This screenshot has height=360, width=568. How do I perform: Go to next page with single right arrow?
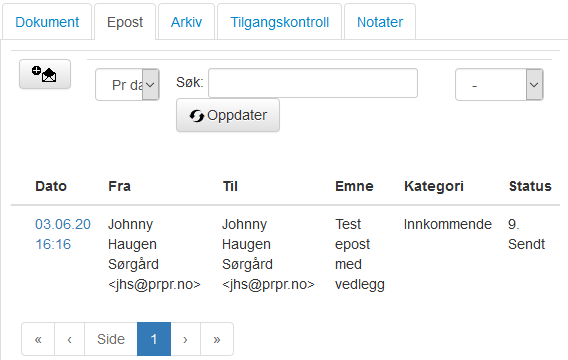(x=185, y=339)
